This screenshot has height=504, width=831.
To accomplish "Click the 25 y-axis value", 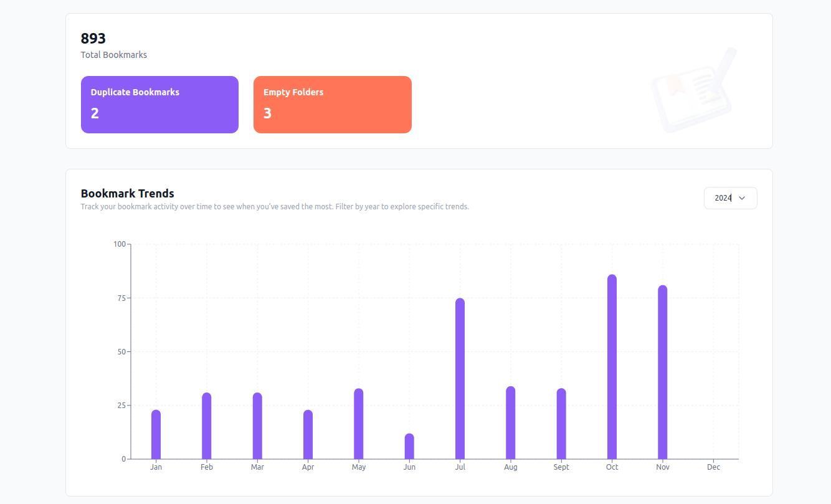I will click(121, 406).
